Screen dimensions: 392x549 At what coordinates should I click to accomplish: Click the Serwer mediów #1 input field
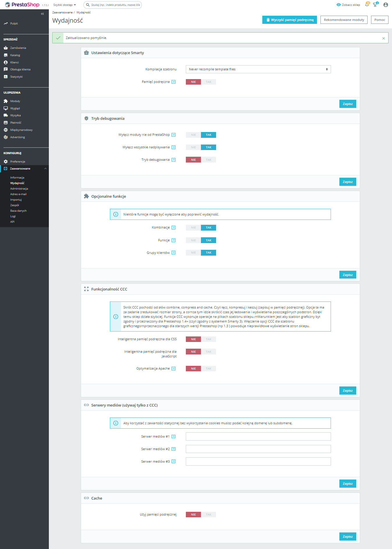point(258,436)
